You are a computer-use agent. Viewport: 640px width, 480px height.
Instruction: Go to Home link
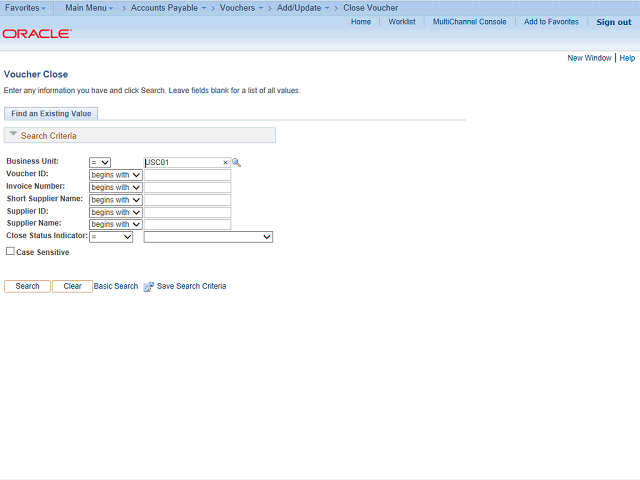click(361, 22)
